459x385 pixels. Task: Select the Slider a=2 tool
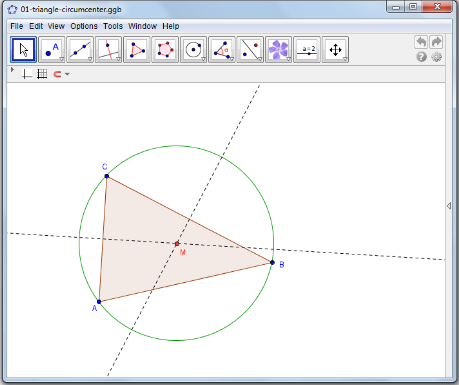click(307, 50)
